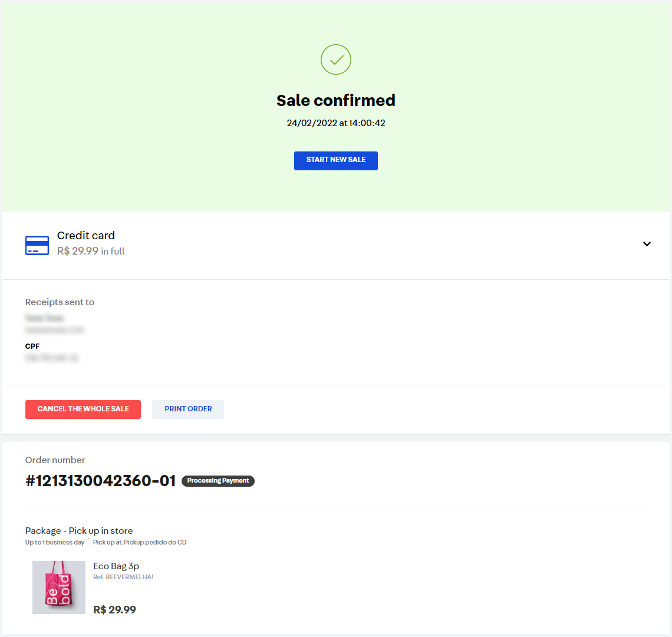Screen dimensions: 672x637
Task: Click the PRINT ORDER button
Action: [188, 410]
